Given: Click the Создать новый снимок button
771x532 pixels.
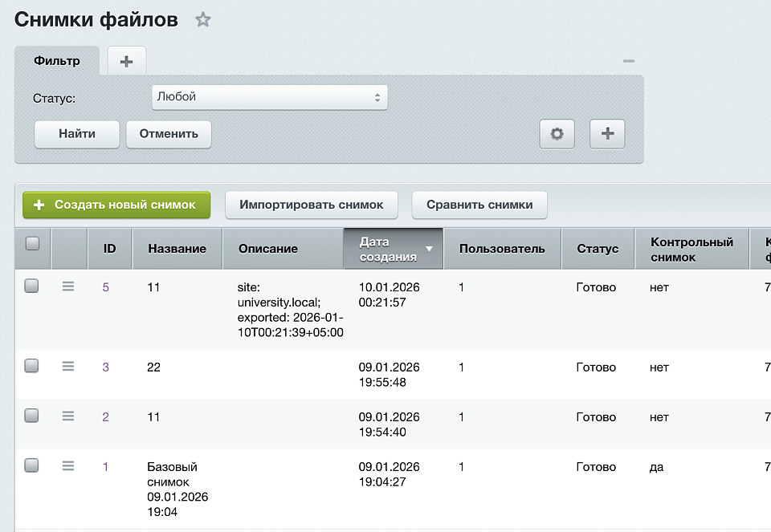Looking at the screenshot, I should (116, 205).
